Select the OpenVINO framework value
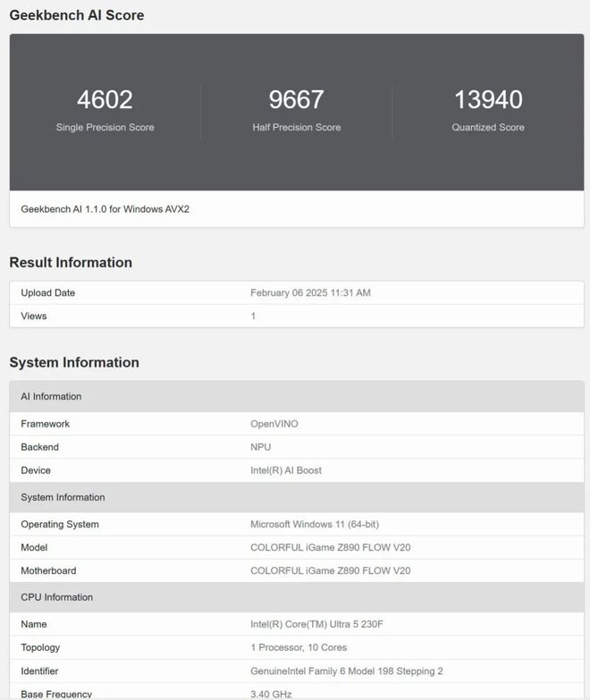Viewport: 590px width, 700px height. click(x=274, y=424)
